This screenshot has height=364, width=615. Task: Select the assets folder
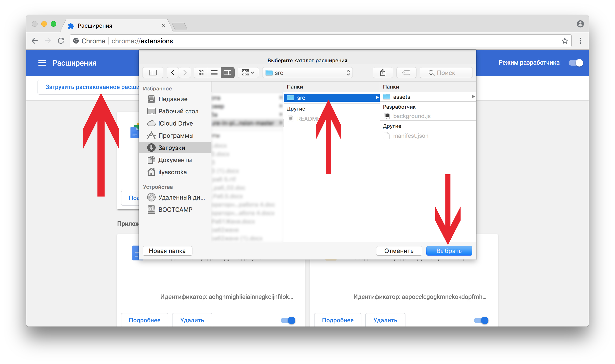(428, 97)
